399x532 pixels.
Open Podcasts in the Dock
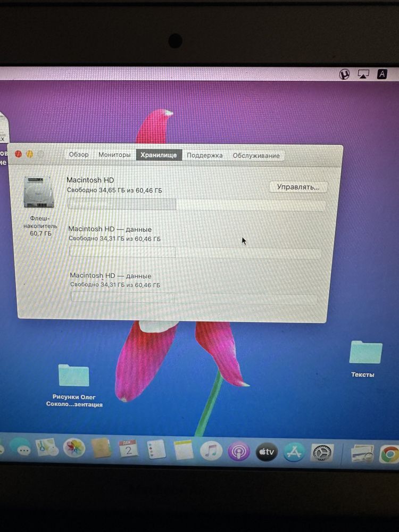(238, 452)
